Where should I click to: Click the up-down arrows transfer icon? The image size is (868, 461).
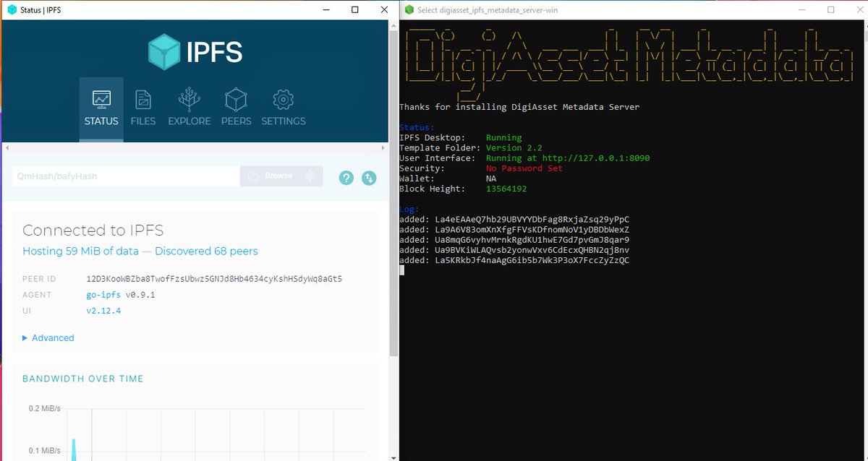tap(369, 177)
